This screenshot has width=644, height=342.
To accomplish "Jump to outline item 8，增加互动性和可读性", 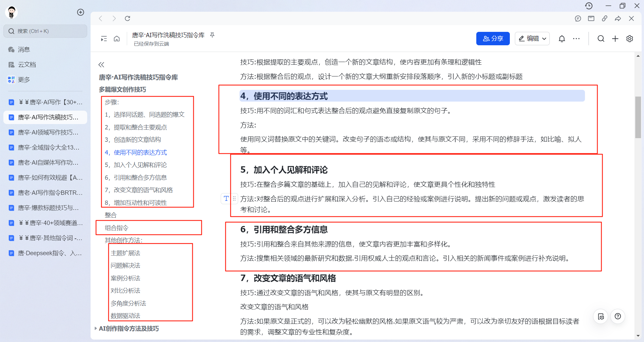I will (x=136, y=203).
